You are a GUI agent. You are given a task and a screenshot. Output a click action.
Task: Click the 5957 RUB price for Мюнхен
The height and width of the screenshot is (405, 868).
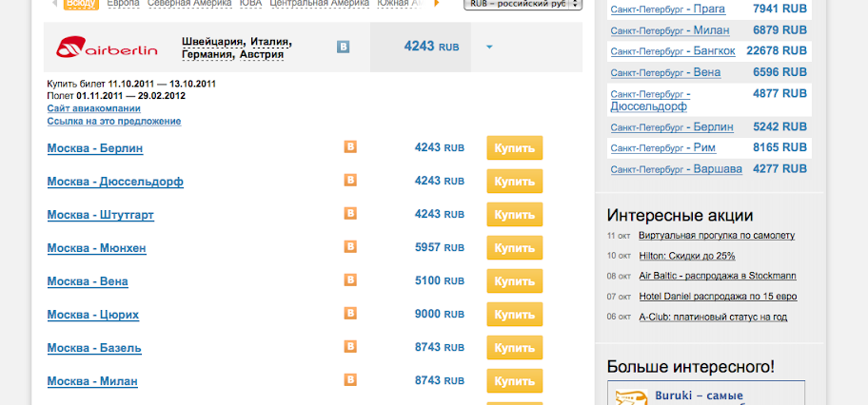pos(440,247)
